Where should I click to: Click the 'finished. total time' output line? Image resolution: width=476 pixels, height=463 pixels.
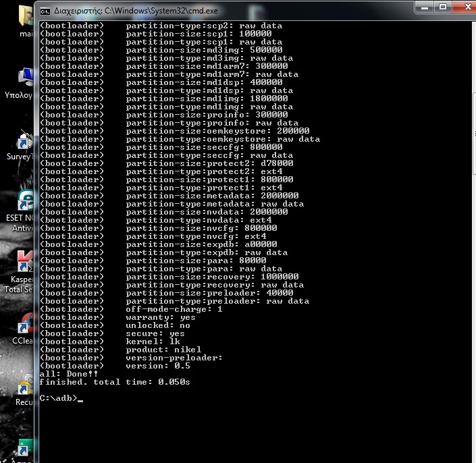114,382
